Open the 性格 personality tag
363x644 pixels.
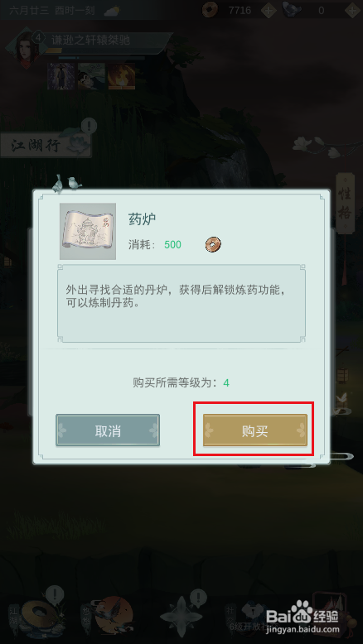coord(346,204)
